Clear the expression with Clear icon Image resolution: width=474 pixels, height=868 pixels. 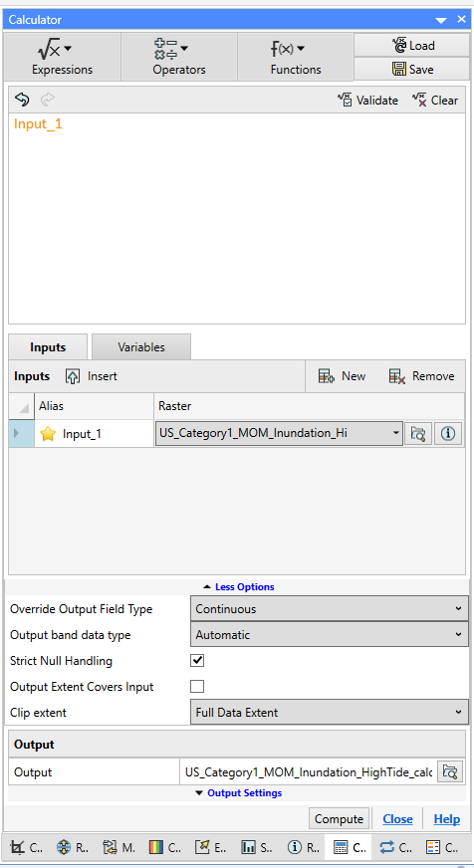419,101
